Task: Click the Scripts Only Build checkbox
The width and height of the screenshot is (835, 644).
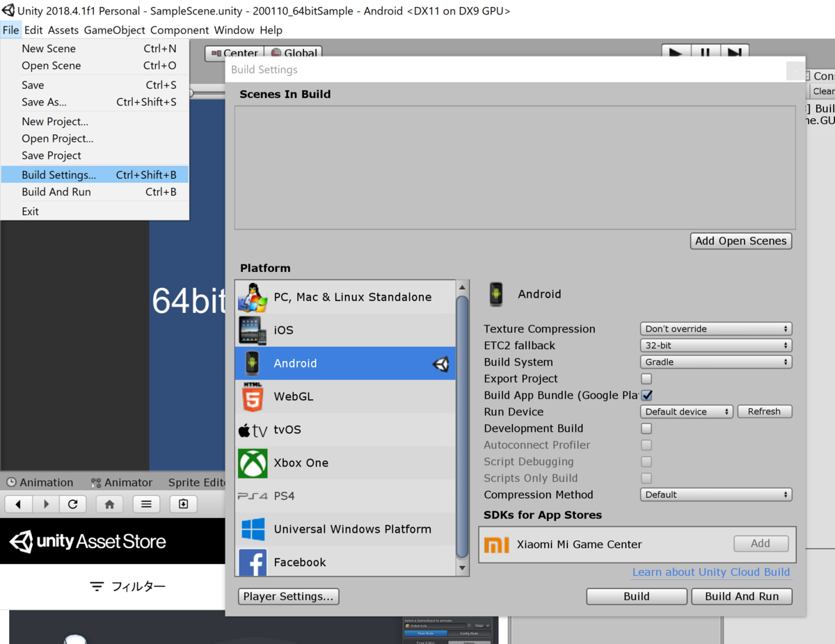Action: 646,478
